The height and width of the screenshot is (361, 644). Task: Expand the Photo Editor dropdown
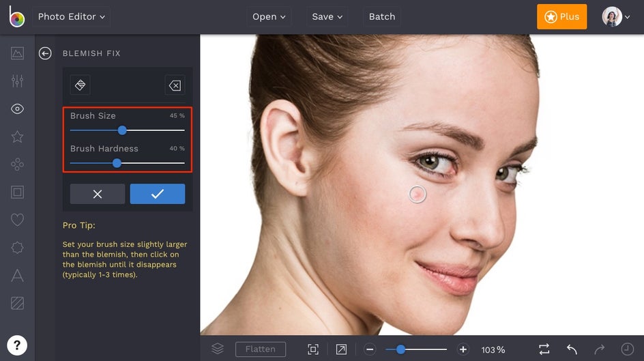[72, 17]
